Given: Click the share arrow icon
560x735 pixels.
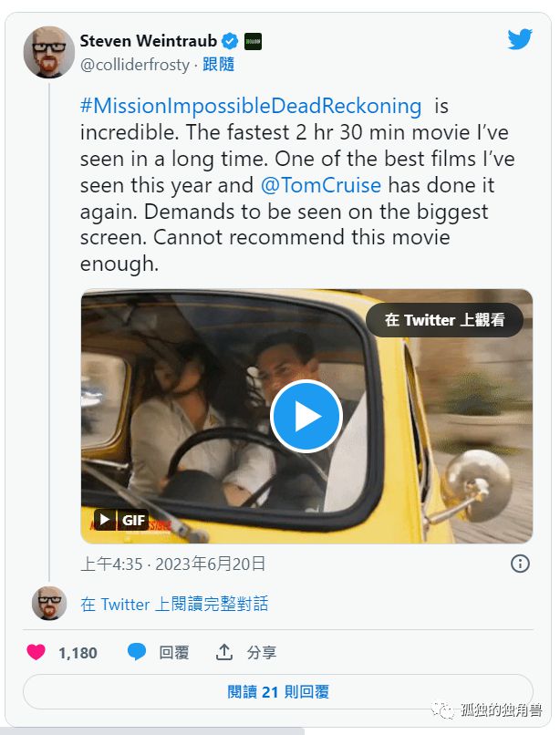Looking at the screenshot, I should pyautogui.click(x=224, y=652).
